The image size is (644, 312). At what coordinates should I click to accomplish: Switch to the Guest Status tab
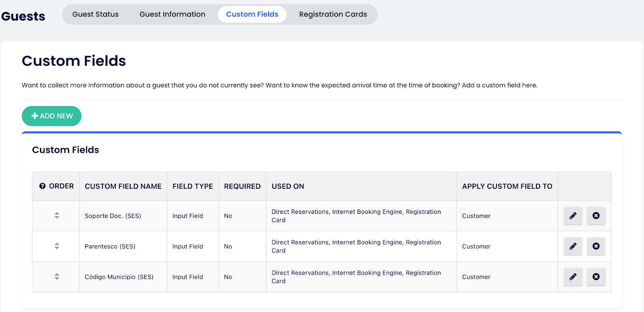(96, 14)
